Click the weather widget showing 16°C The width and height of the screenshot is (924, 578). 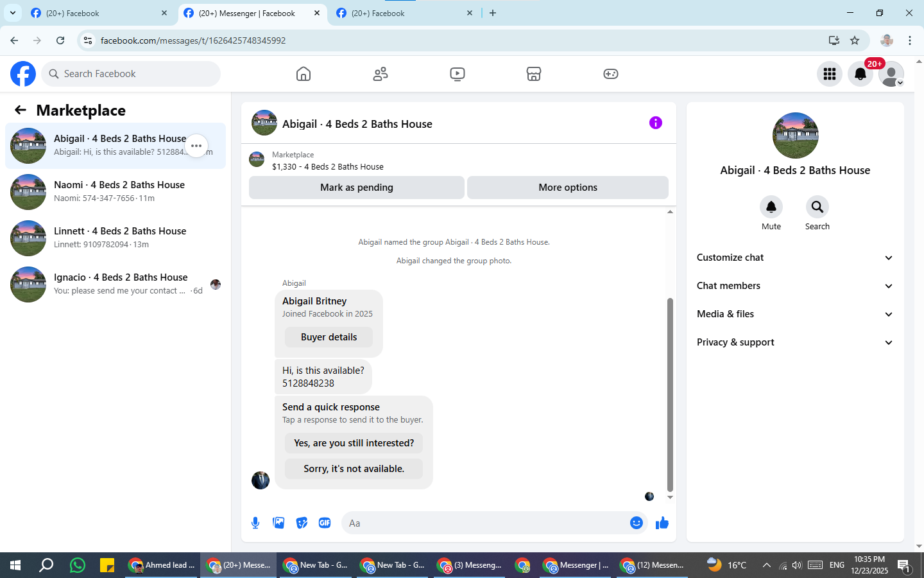pyautogui.click(x=727, y=565)
